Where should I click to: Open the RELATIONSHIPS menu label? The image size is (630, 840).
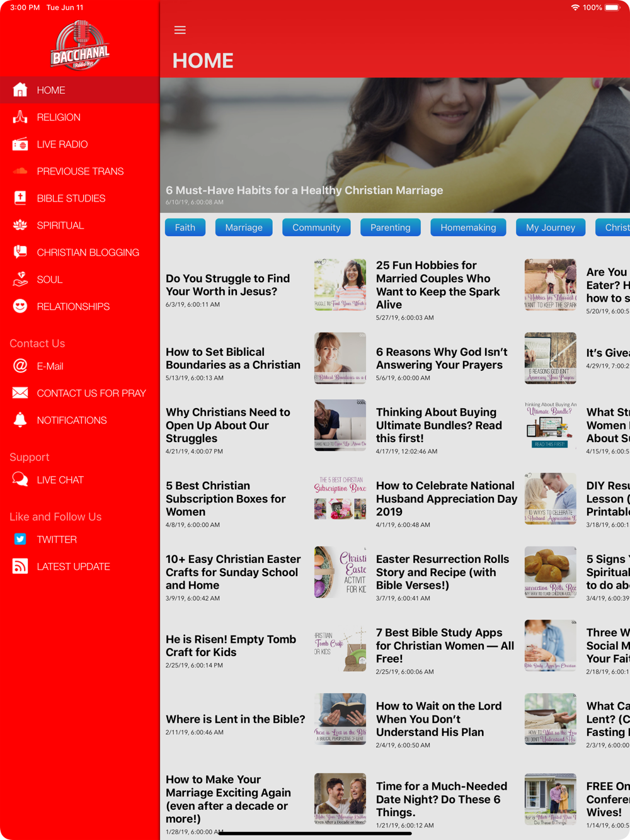tap(73, 307)
